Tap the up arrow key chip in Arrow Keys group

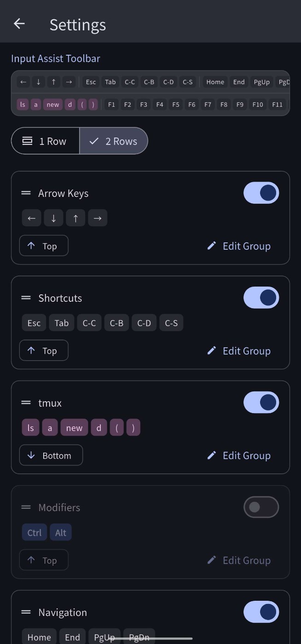point(75,218)
